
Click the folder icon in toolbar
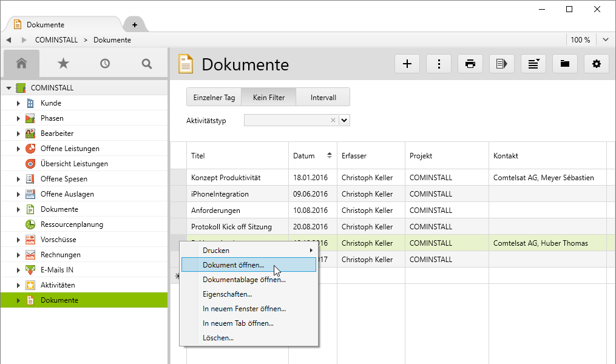[565, 64]
